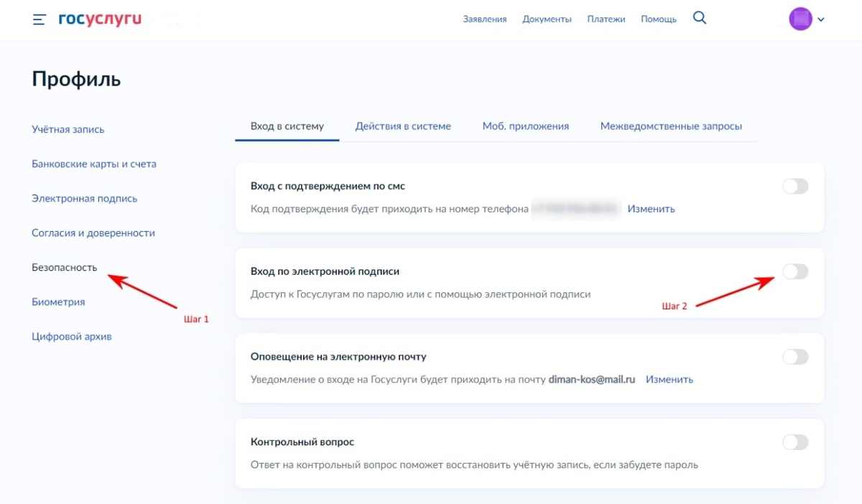Open Биометрия in the sidebar
The image size is (862, 504).
(x=58, y=302)
